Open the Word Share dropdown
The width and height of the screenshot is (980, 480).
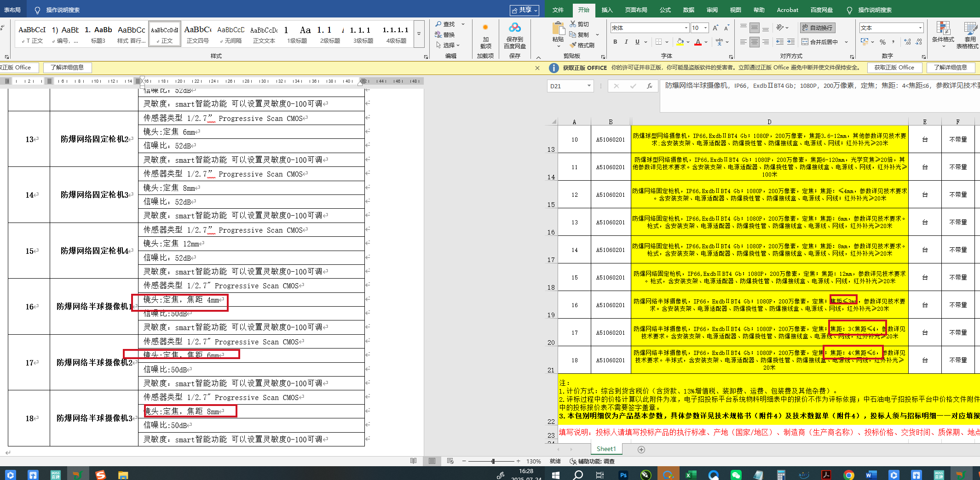tap(525, 10)
